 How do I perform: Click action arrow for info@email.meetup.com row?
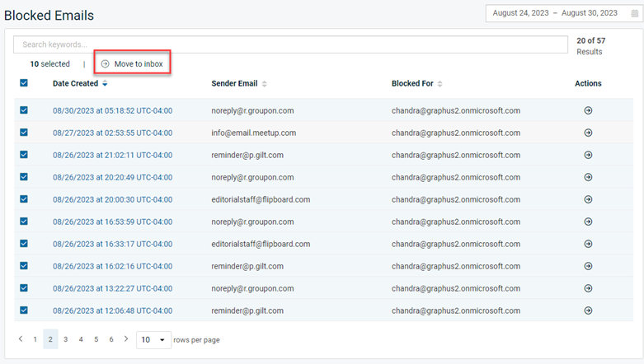tap(588, 133)
